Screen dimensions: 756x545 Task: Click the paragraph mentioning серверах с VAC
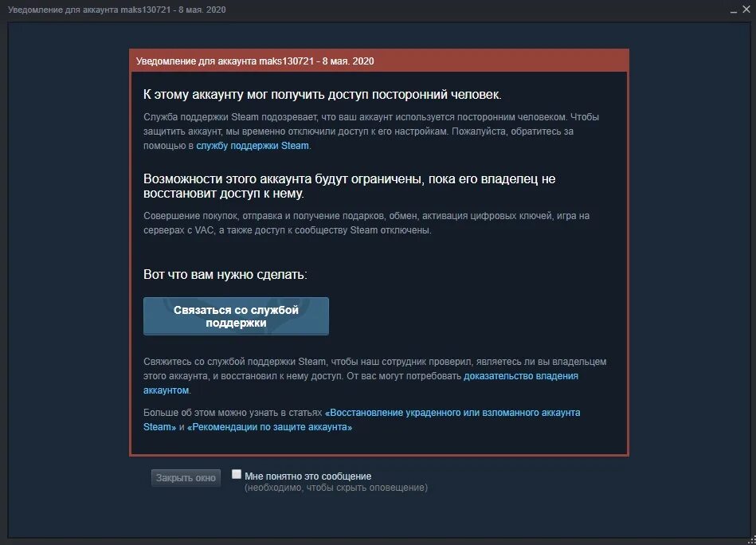(366, 223)
